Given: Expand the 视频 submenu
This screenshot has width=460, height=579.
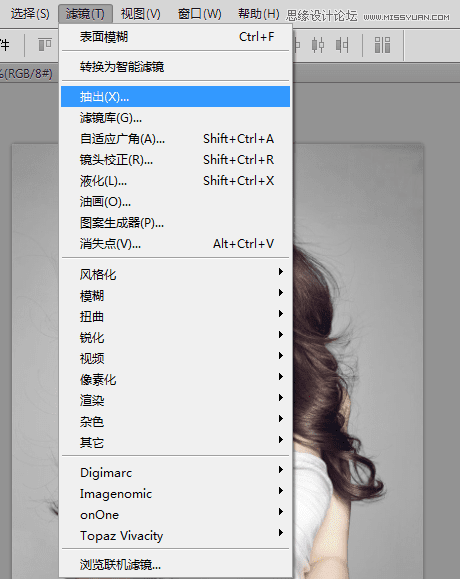Looking at the screenshot, I should tap(176, 359).
